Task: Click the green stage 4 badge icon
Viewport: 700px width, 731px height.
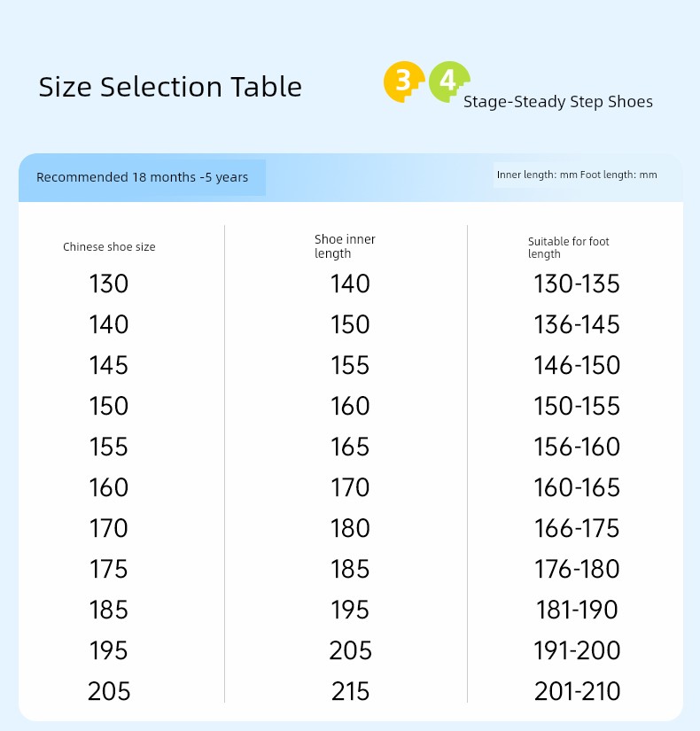Action: coord(448,82)
